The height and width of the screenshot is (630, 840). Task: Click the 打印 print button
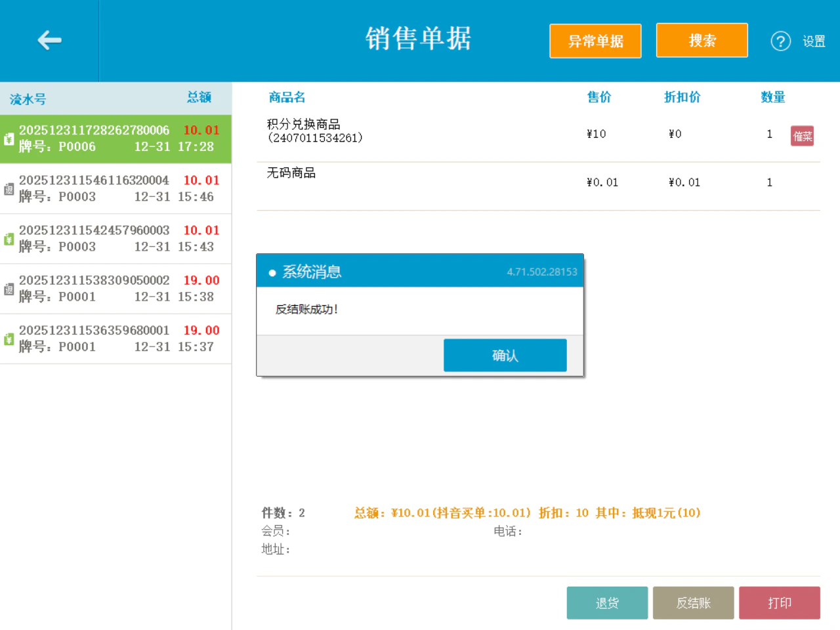pyautogui.click(x=780, y=602)
